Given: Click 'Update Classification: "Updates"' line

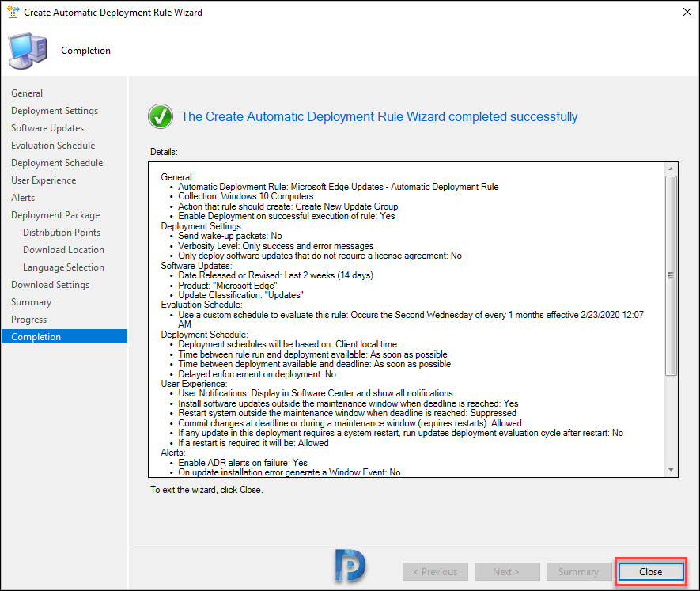Looking at the screenshot, I should tap(240, 295).
